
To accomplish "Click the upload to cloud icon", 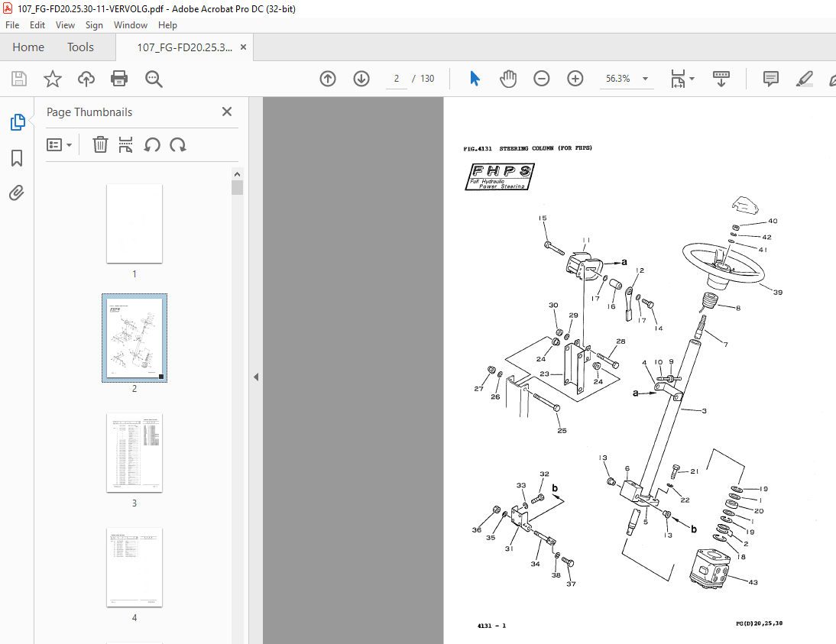I will pos(86,79).
